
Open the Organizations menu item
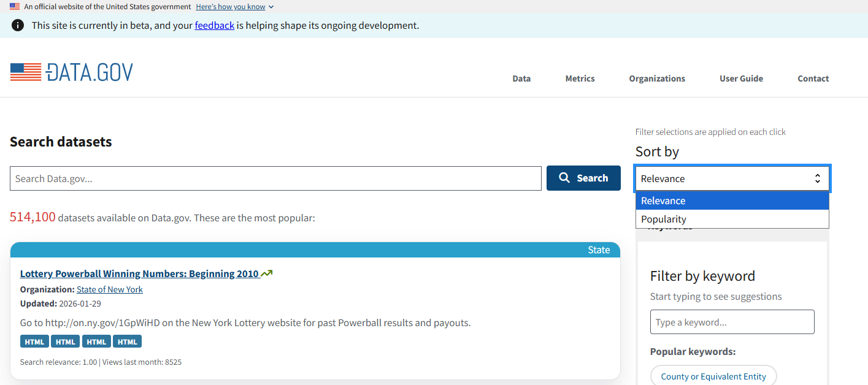pos(656,78)
